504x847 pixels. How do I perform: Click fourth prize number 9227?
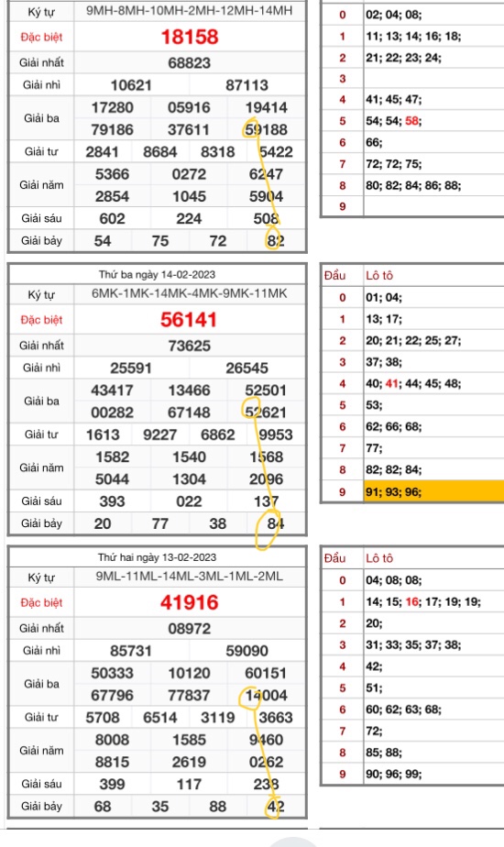click(159, 434)
